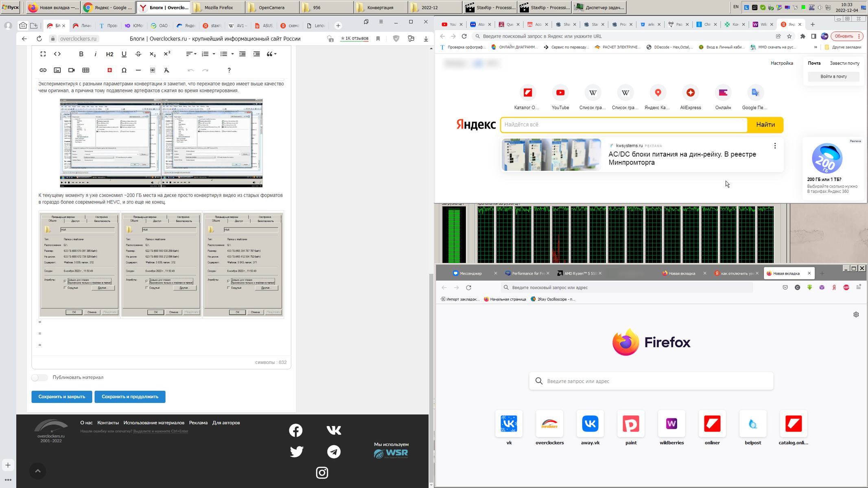
Task: Switch to the AMD Ryzen 5 tab
Action: (x=579, y=273)
